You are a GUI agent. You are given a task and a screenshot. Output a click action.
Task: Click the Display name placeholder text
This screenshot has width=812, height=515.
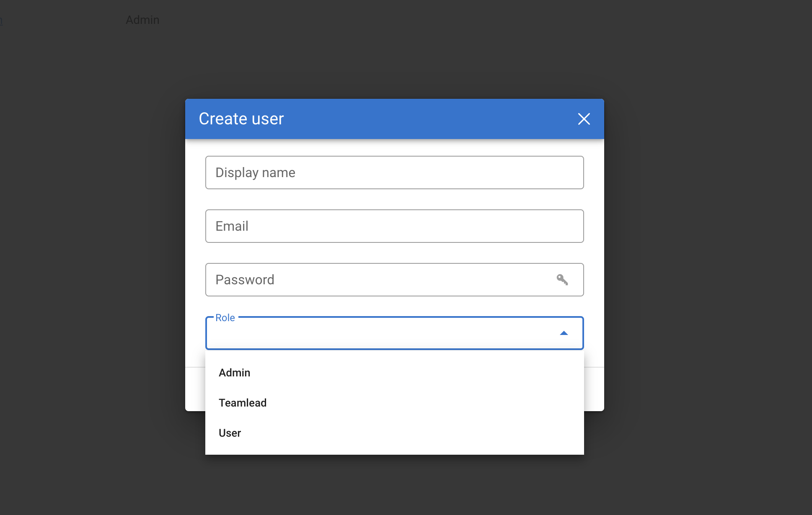click(x=255, y=173)
